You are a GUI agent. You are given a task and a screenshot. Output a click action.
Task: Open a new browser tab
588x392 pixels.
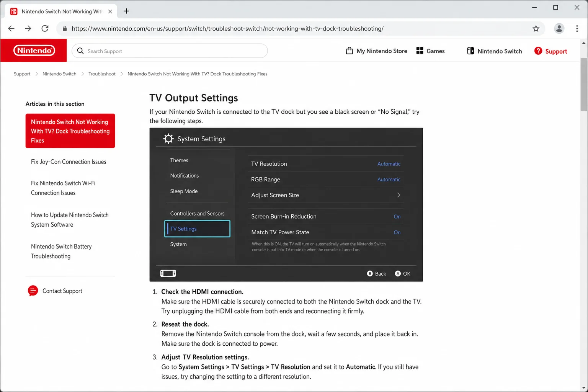tap(126, 11)
